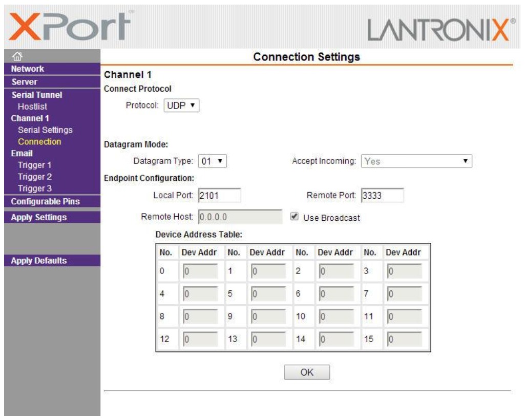
Task: Select the Connection menu entry
Action: click(39, 141)
